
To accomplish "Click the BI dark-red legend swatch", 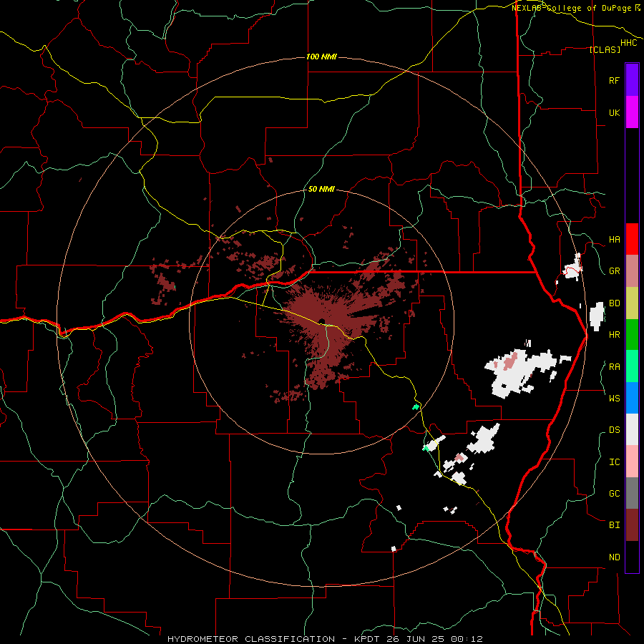I will 632,525.
